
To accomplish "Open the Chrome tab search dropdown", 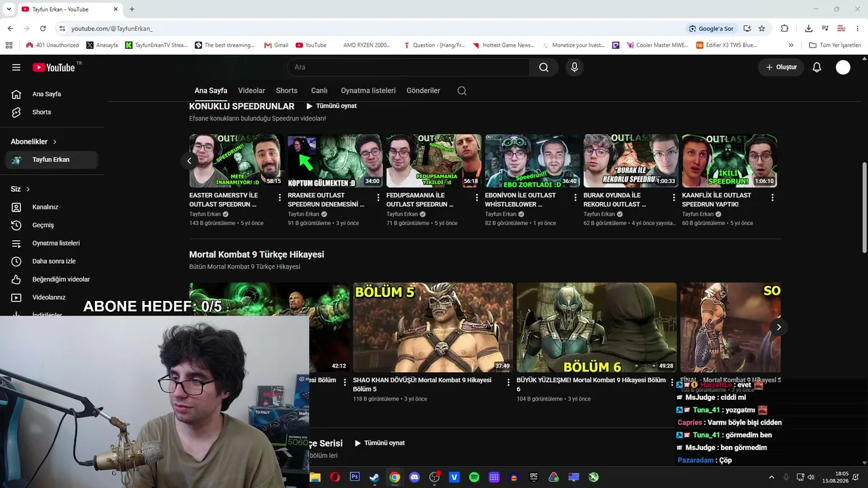I will (8, 9).
